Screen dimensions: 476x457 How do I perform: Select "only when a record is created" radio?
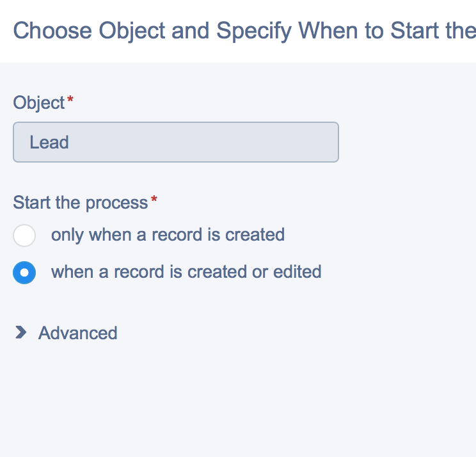point(24,236)
